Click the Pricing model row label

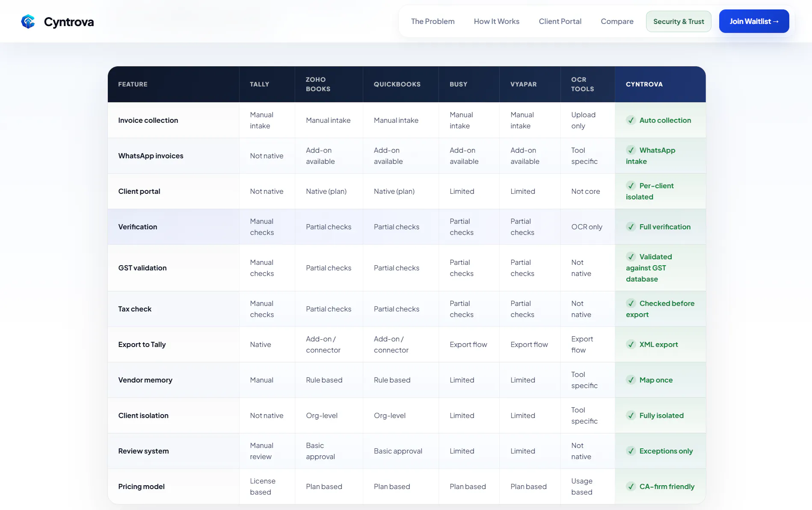tap(141, 486)
